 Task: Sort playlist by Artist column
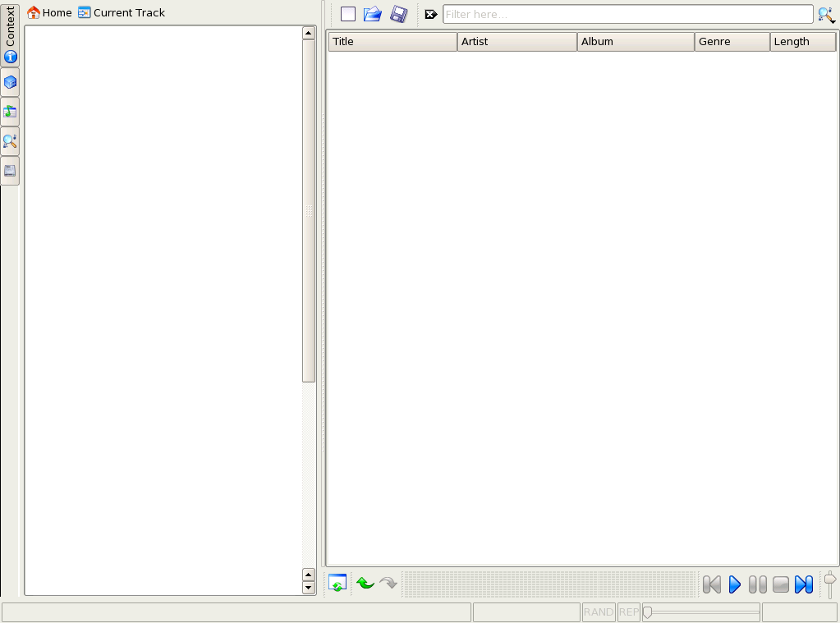click(x=516, y=42)
